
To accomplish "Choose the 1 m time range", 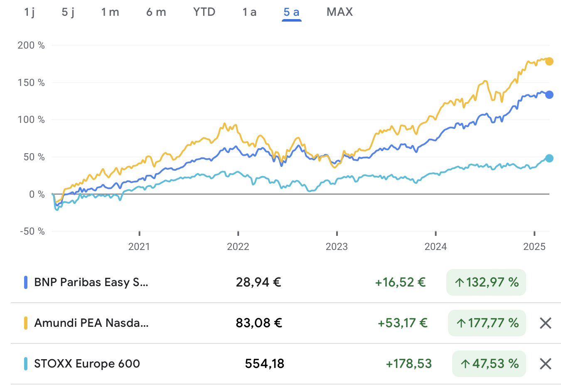I will (x=110, y=12).
